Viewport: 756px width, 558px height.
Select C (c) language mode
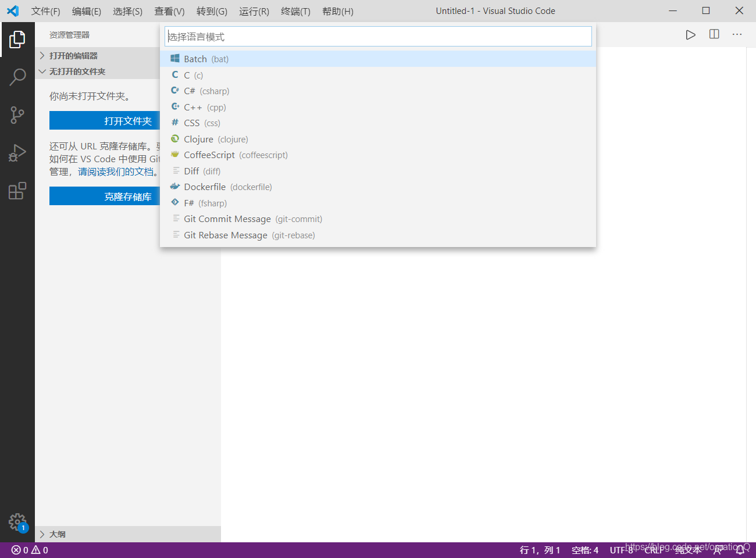click(x=378, y=75)
